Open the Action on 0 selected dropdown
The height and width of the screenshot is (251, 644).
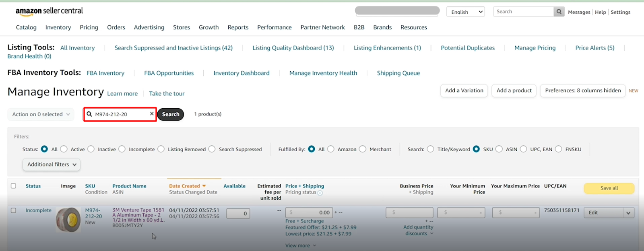41,114
